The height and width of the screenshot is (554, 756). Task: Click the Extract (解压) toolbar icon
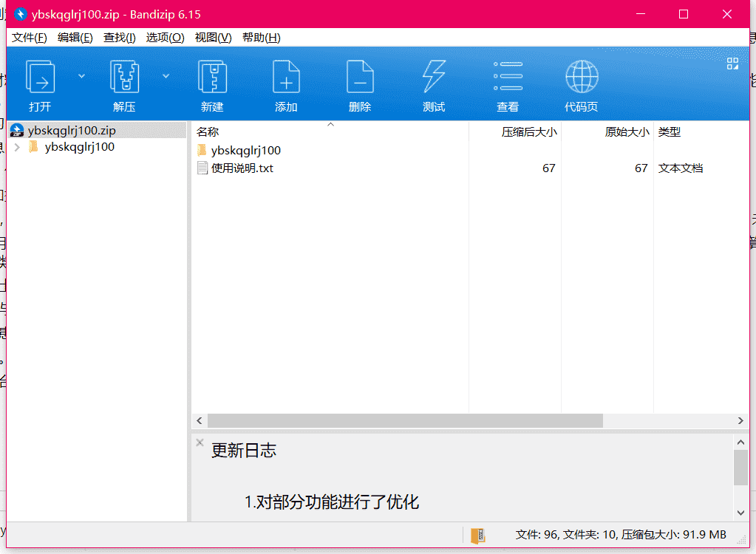pyautogui.click(x=124, y=77)
